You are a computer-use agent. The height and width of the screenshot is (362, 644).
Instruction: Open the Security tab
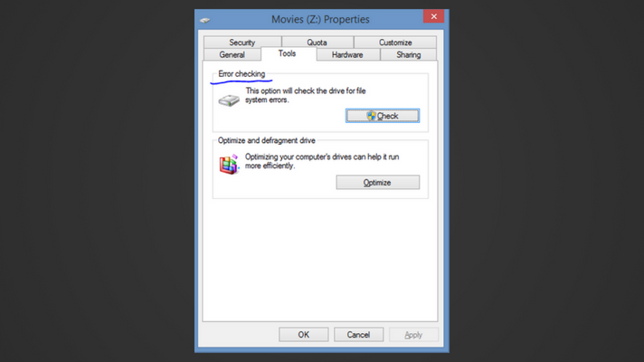(242, 43)
